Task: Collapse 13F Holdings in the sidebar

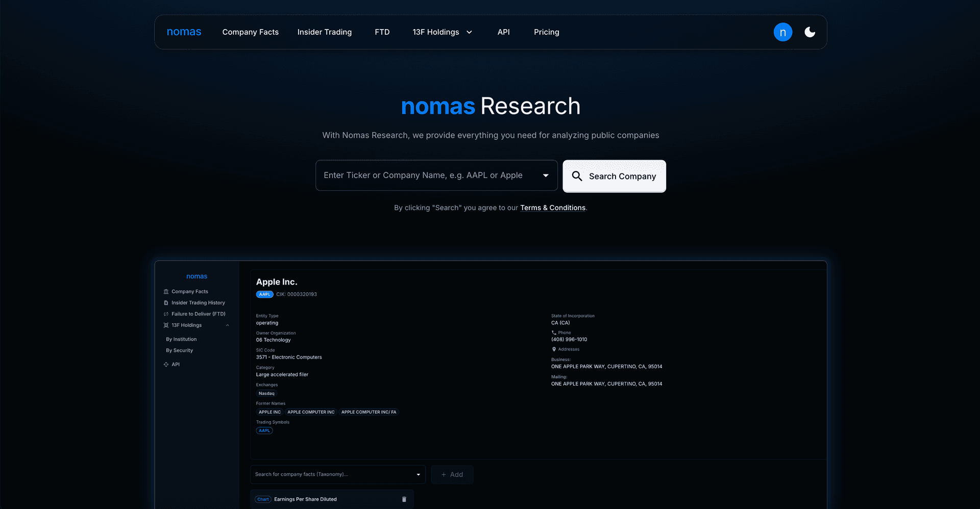Action: (x=228, y=325)
